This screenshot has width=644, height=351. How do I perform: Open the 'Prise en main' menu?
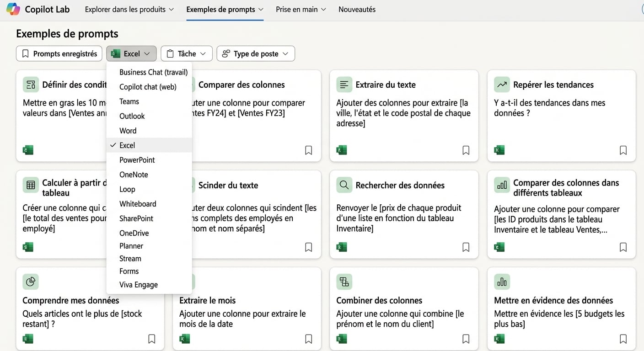tap(300, 9)
